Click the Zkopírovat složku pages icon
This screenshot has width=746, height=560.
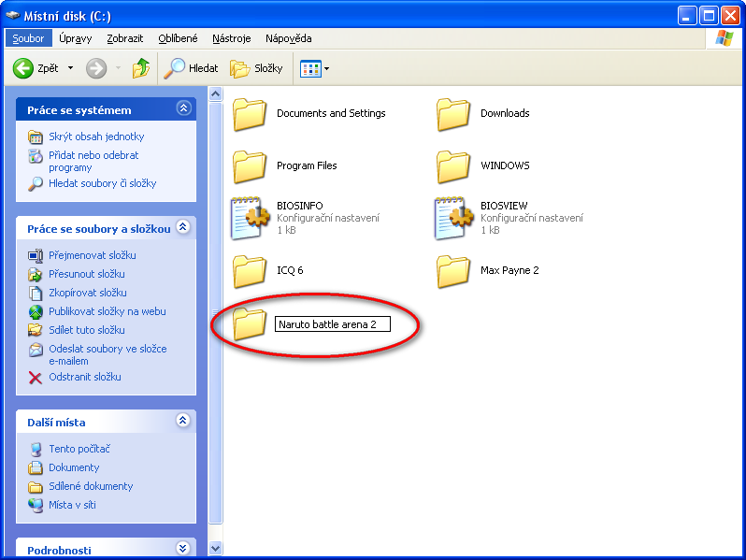click(36, 293)
